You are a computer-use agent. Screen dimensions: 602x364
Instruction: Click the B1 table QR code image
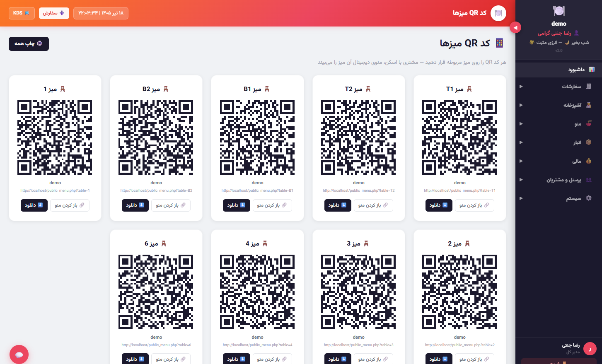(x=257, y=137)
